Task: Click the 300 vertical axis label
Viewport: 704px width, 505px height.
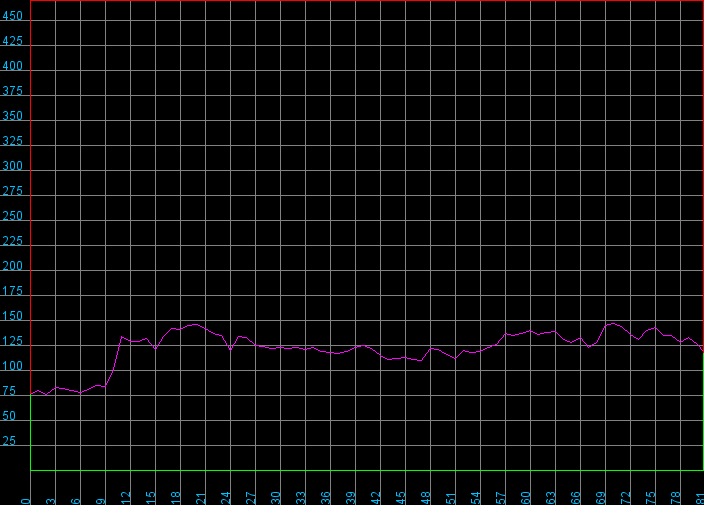Action: click(x=13, y=166)
